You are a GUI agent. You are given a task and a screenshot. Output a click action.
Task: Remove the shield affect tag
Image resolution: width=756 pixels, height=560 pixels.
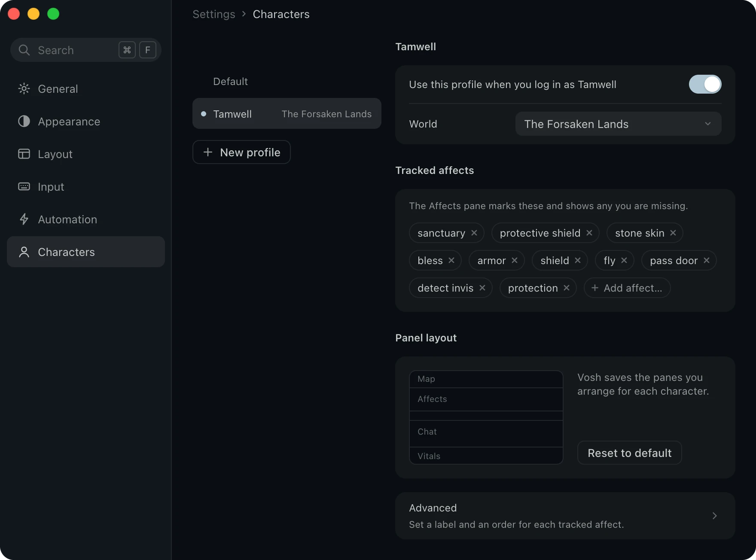578,260
